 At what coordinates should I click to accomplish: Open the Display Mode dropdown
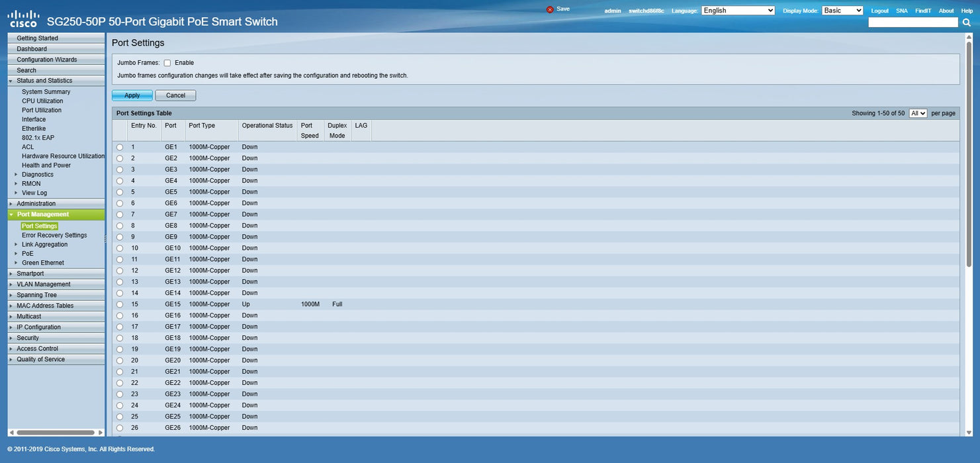(x=842, y=11)
